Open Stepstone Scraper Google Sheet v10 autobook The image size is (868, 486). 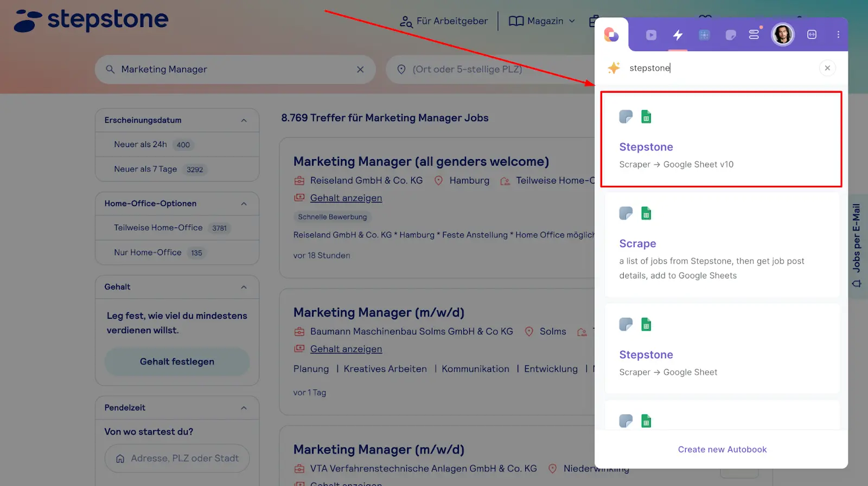click(722, 140)
